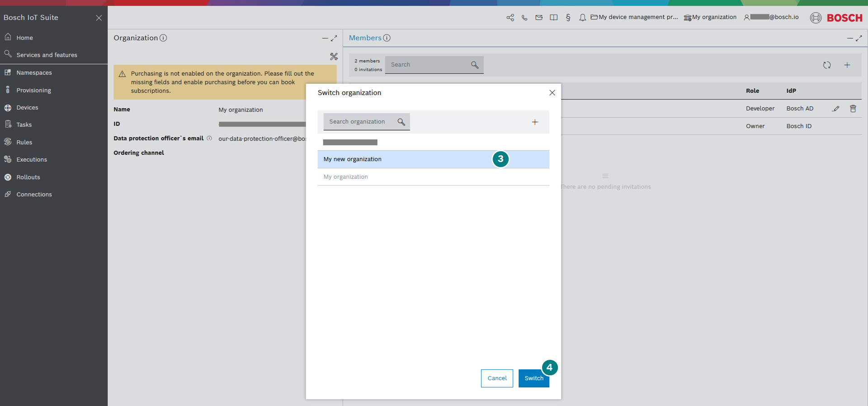Open My organization selector in header
This screenshot has height=406, width=868.
(710, 17)
